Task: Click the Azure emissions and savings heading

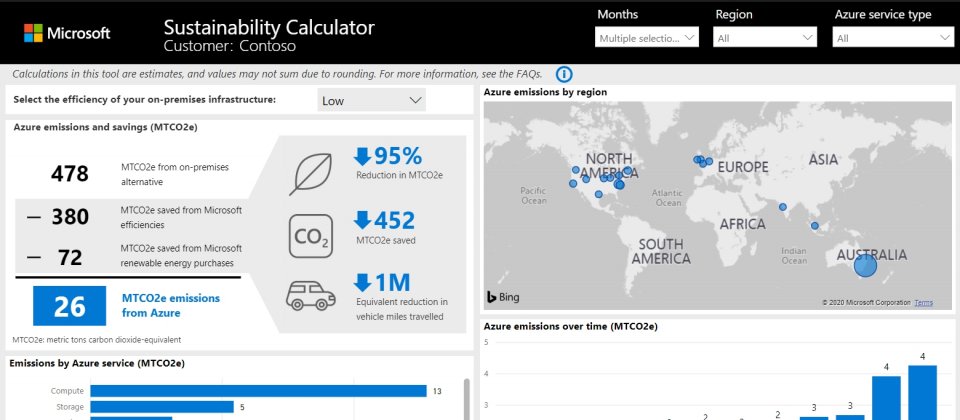Action: pos(105,127)
